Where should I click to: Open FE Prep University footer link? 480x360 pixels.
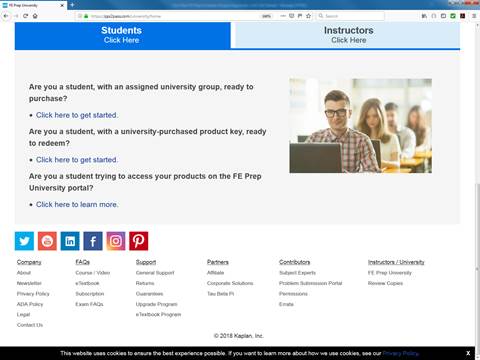pos(390,273)
